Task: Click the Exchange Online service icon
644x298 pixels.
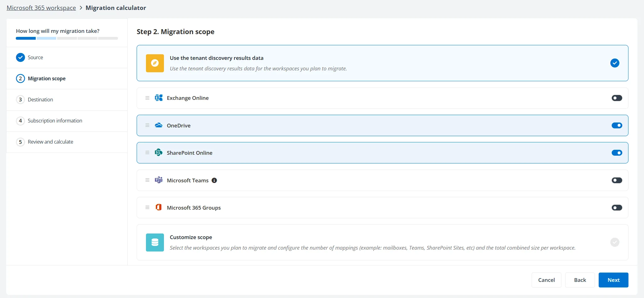Action: coord(159,98)
